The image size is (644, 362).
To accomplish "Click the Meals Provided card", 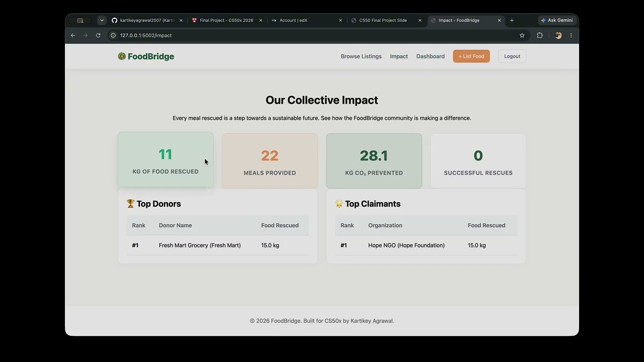I will point(270,161).
